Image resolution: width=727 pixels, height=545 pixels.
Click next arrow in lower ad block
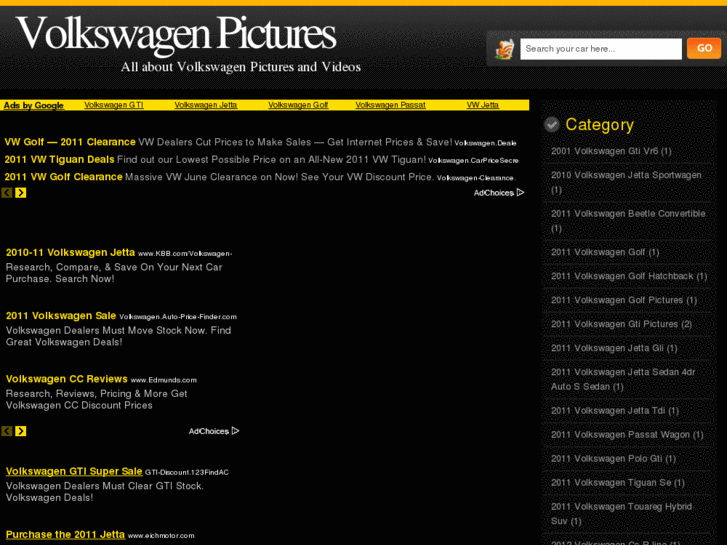21,431
